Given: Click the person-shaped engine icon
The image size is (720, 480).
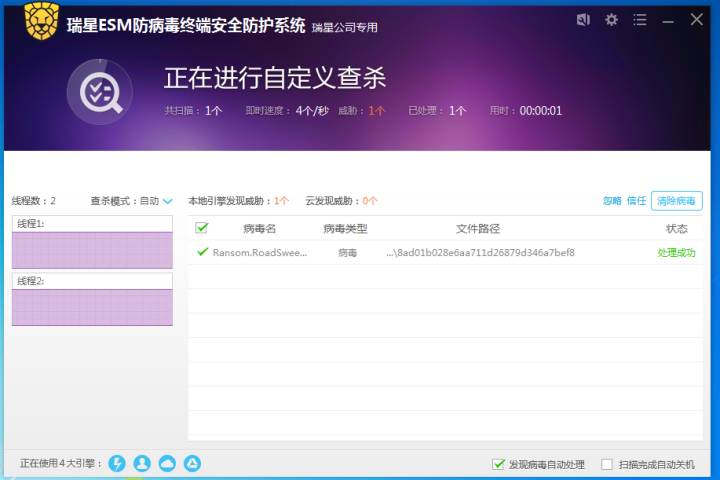Looking at the screenshot, I should [x=142, y=463].
